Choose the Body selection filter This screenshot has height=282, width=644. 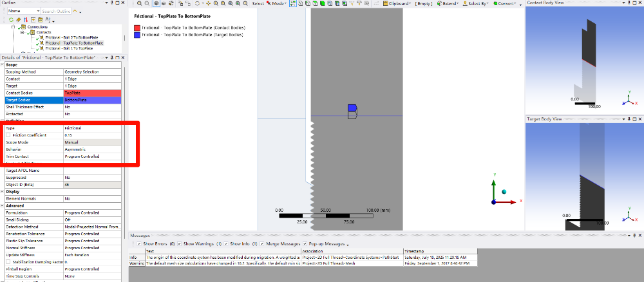pos(323,3)
